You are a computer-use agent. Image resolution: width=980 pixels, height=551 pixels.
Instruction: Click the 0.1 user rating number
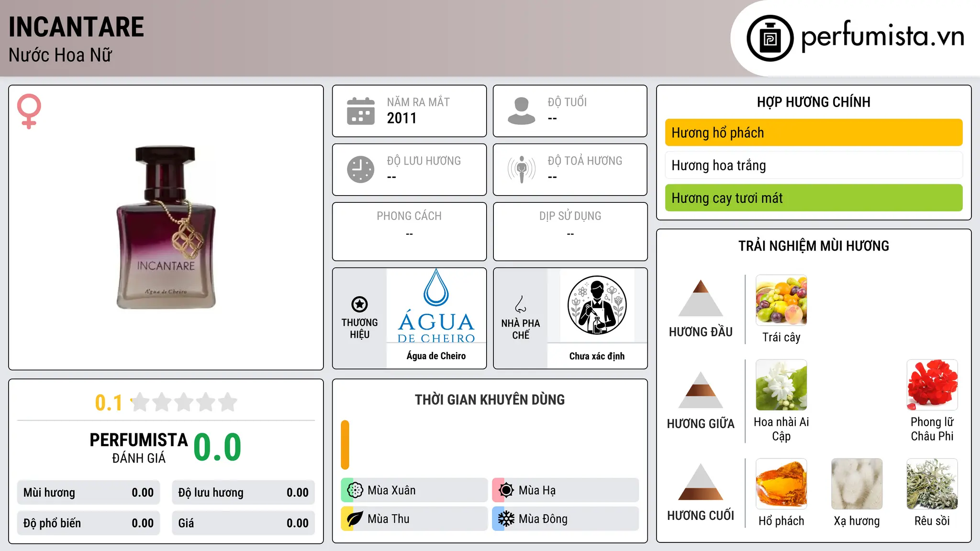click(x=109, y=403)
